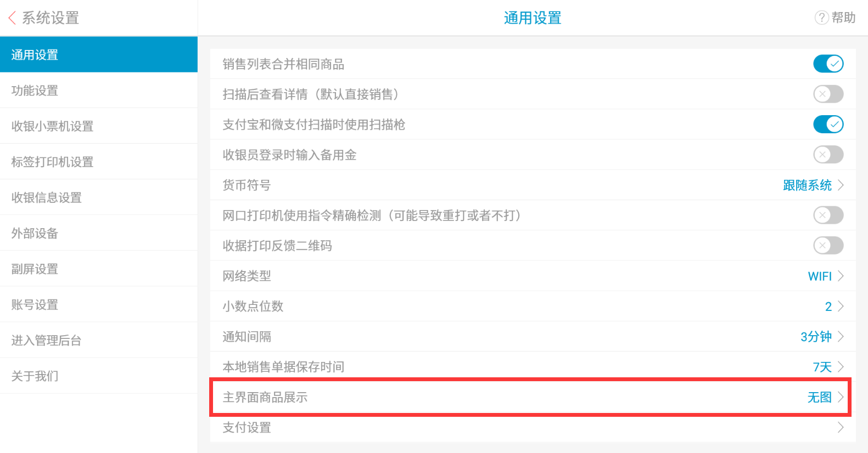Viewport: 868px width, 453px height.
Task: Click the back arrow beside 系统设置
Action: click(x=12, y=18)
